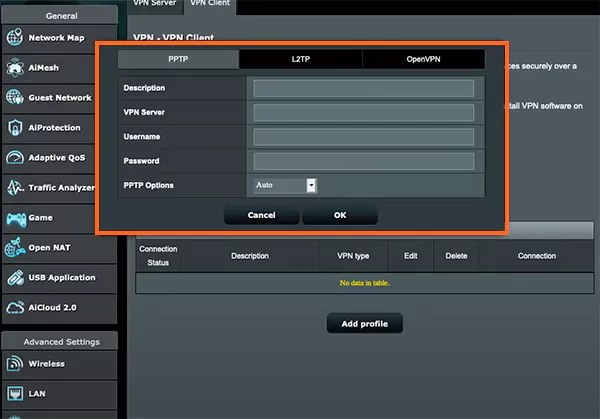Open the VPN Client tab

pos(210,4)
